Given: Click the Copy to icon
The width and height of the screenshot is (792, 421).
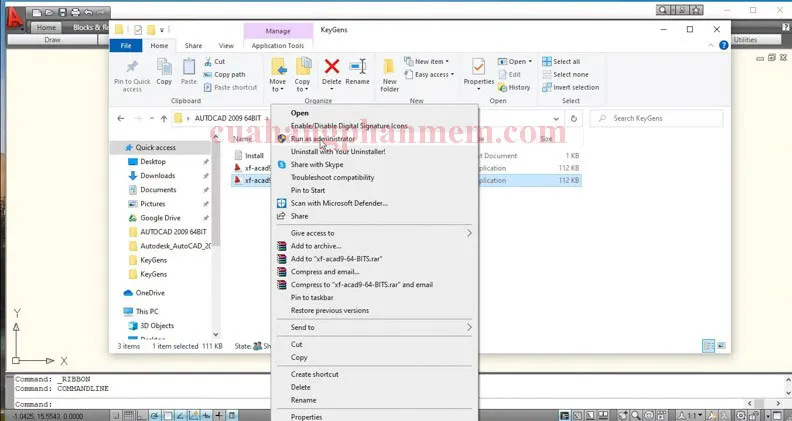Looking at the screenshot, I should pos(303,67).
